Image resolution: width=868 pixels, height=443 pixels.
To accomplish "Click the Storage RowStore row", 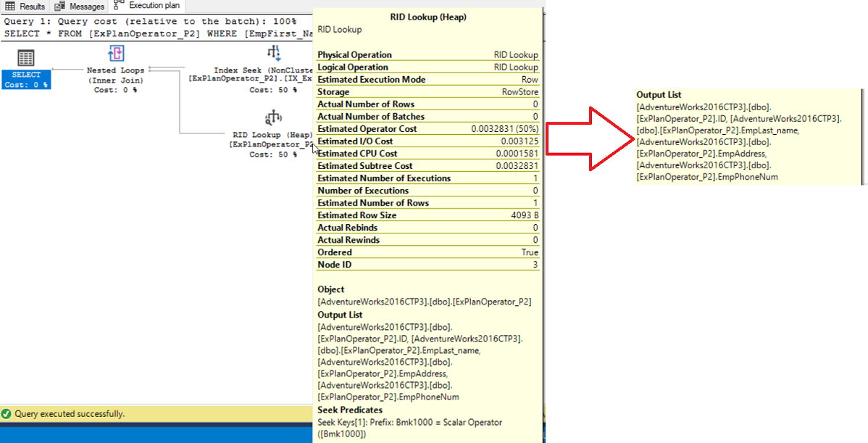I will (x=428, y=92).
